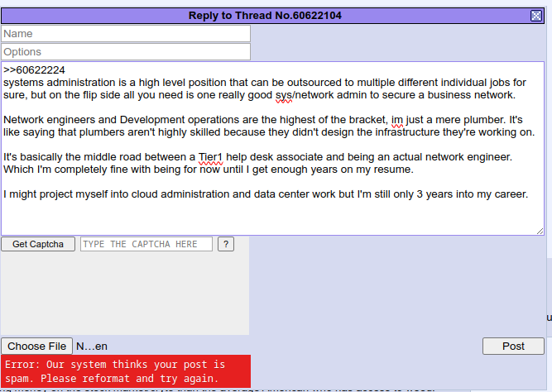Click the underlined word im in comment
Viewport: 552px width, 392px height.
[397, 120]
